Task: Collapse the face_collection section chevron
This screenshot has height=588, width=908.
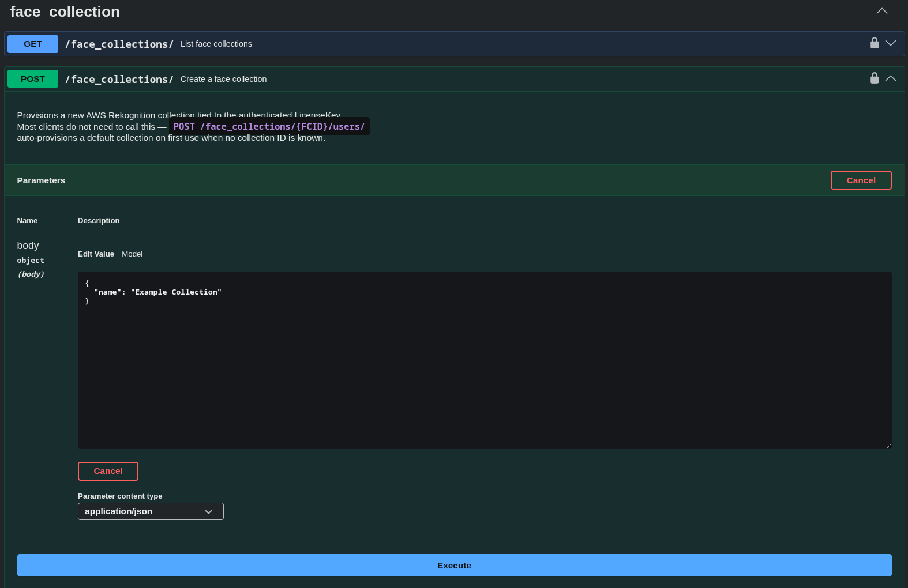Action: (x=882, y=11)
